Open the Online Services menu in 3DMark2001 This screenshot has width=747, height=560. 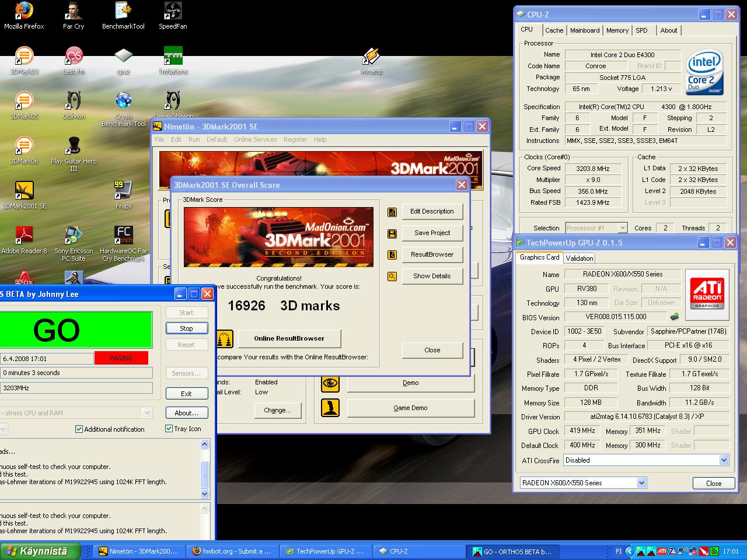(x=256, y=139)
